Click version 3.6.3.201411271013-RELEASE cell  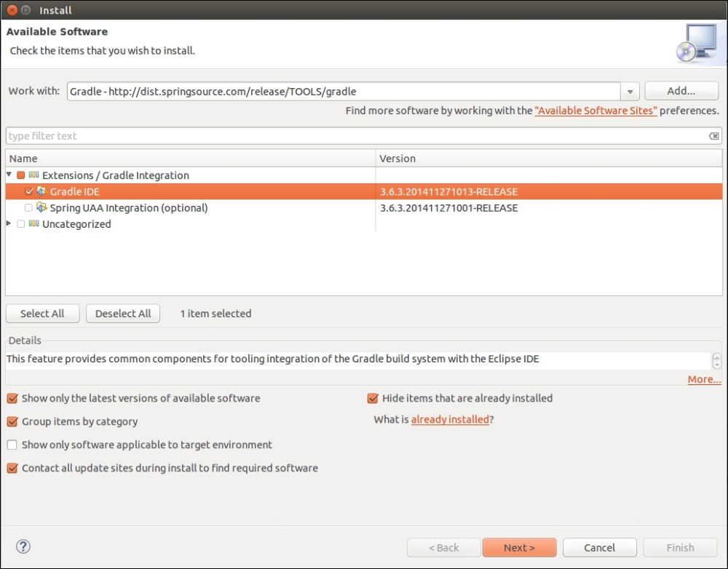(449, 191)
